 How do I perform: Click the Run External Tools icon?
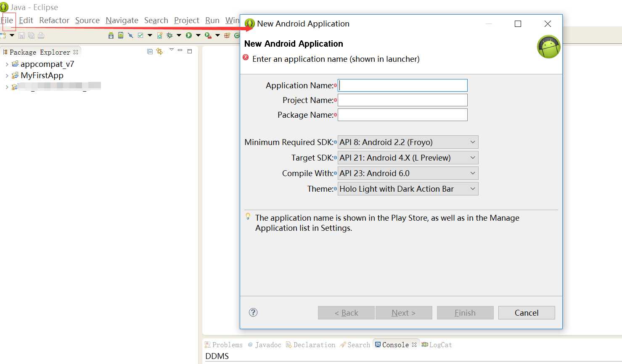point(208,36)
